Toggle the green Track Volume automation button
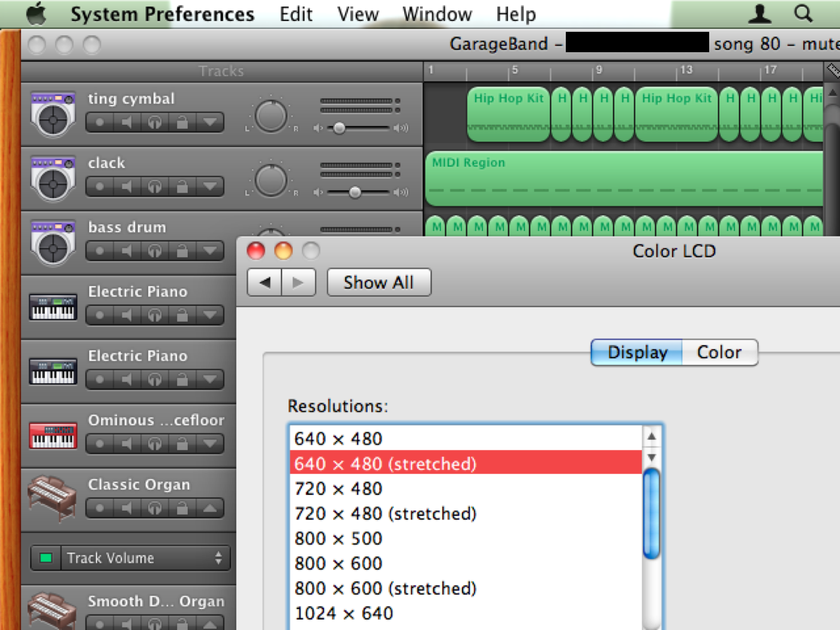This screenshot has height=630, width=840. pyautogui.click(x=46, y=558)
